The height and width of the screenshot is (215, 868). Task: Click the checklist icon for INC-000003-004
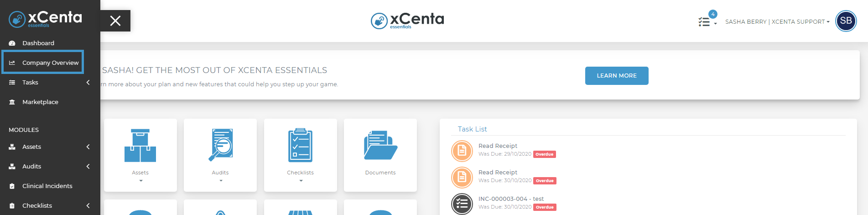pyautogui.click(x=462, y=204)
